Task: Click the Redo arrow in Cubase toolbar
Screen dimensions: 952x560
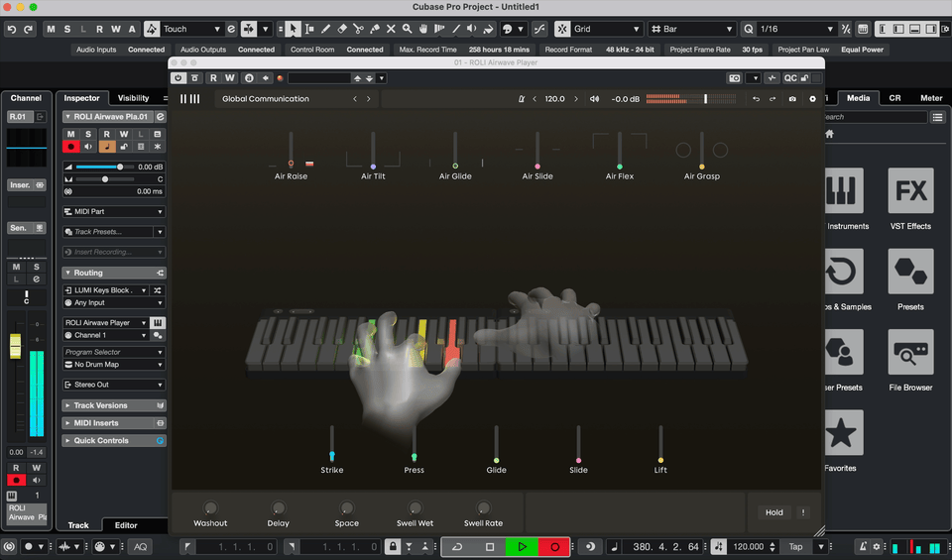Action: click(x=28, y=29)
